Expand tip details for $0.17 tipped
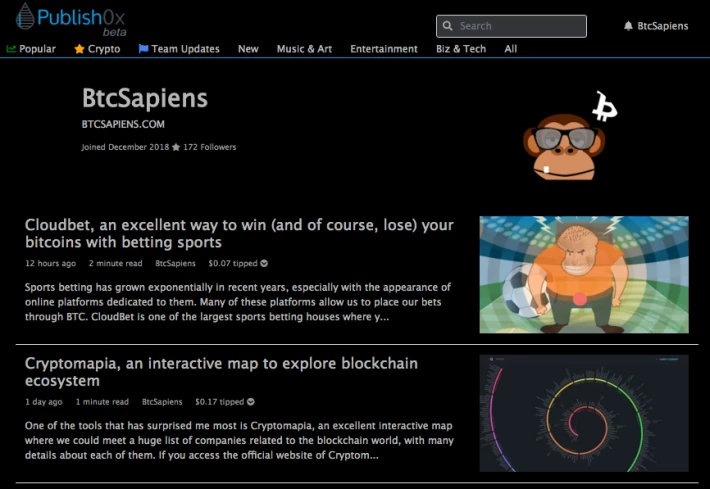This screenshot has width=710, height=489. [251, 402]
